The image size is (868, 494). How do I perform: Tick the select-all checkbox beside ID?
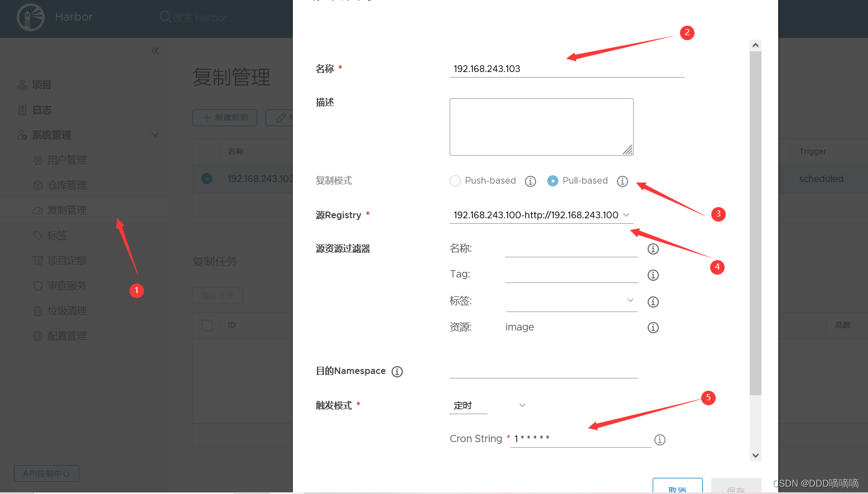point(207,325)
